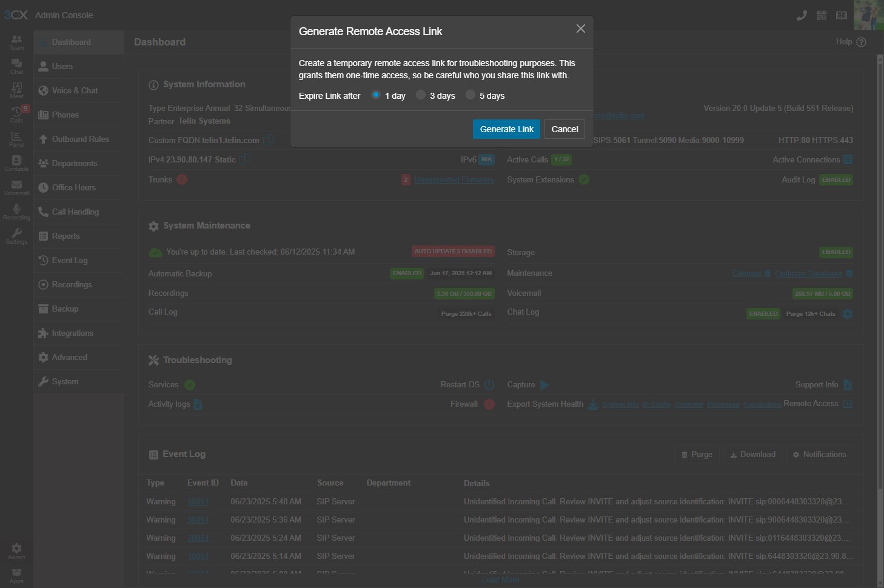Open the Apps icon at the bottom left
The width and height of the screenshot is (884, 588).
coord(16,575)
